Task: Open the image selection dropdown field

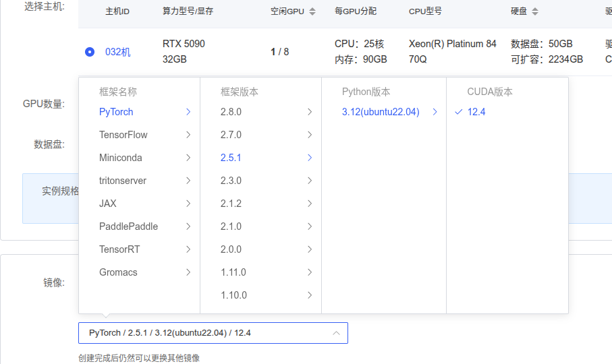Action: (x=213, y=333)
